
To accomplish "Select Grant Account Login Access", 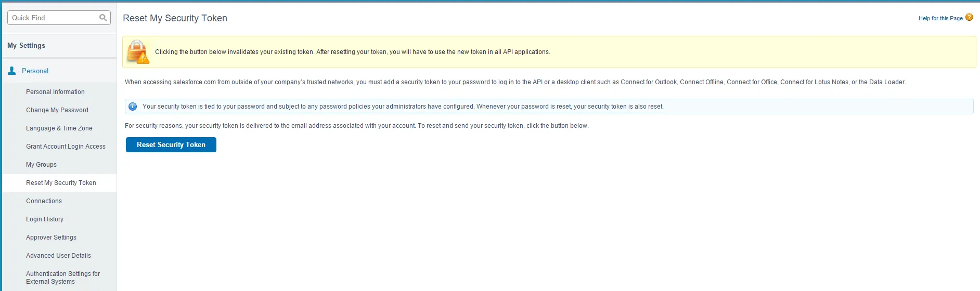I will [66, 147].
